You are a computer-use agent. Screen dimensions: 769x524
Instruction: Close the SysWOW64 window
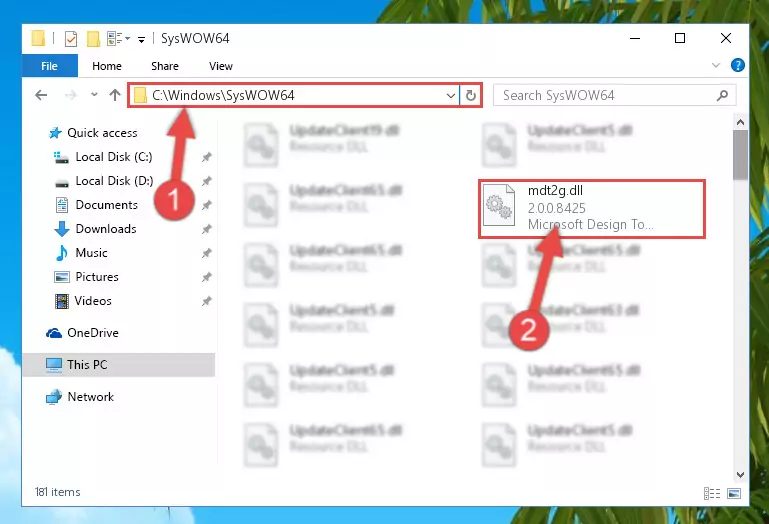[x=726, y=38]
